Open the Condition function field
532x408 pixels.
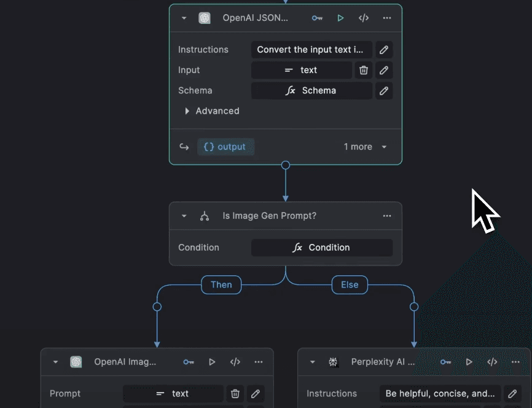(322, 248)
